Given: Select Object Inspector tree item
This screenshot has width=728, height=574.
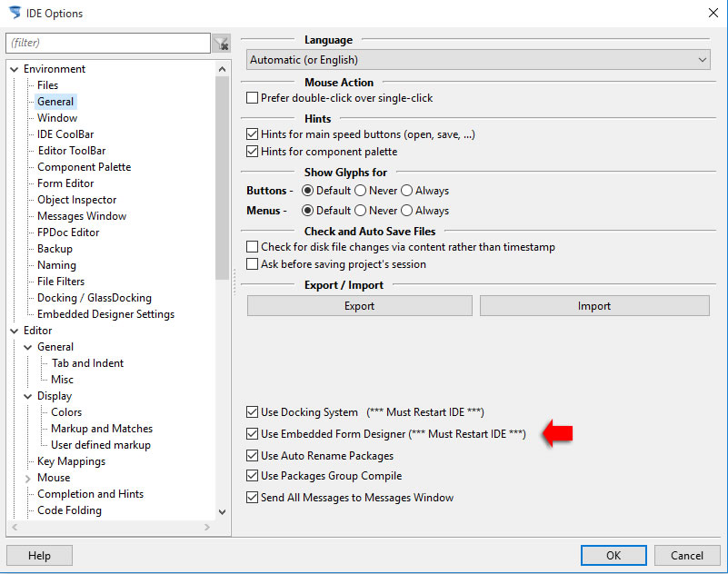Looking at the screenshot, I should [x=76, y=200].
